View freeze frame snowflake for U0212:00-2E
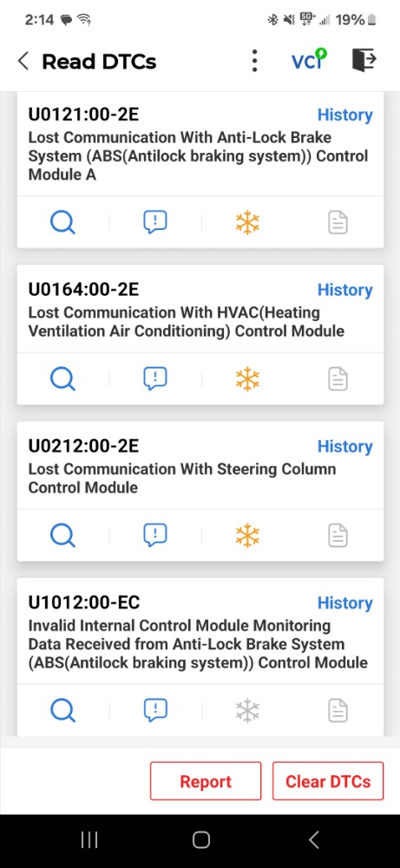400x868 pixels. (x=247, y=536)
